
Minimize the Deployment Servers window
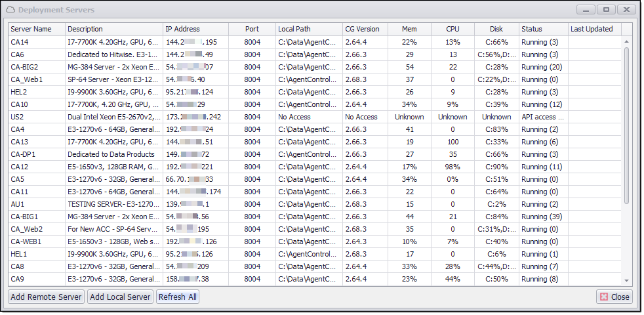coord(586,9)
